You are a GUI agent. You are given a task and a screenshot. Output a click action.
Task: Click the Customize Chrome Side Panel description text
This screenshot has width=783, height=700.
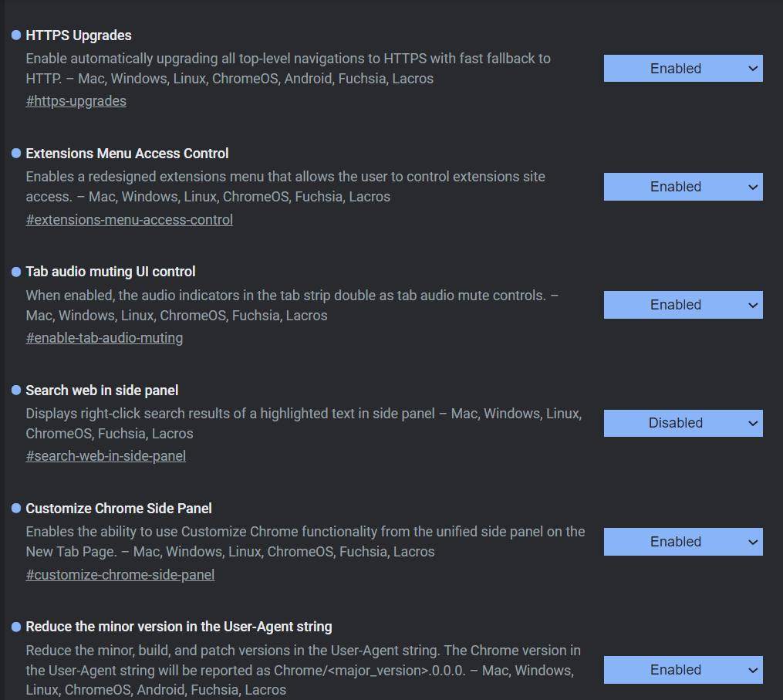coord(305,542)
